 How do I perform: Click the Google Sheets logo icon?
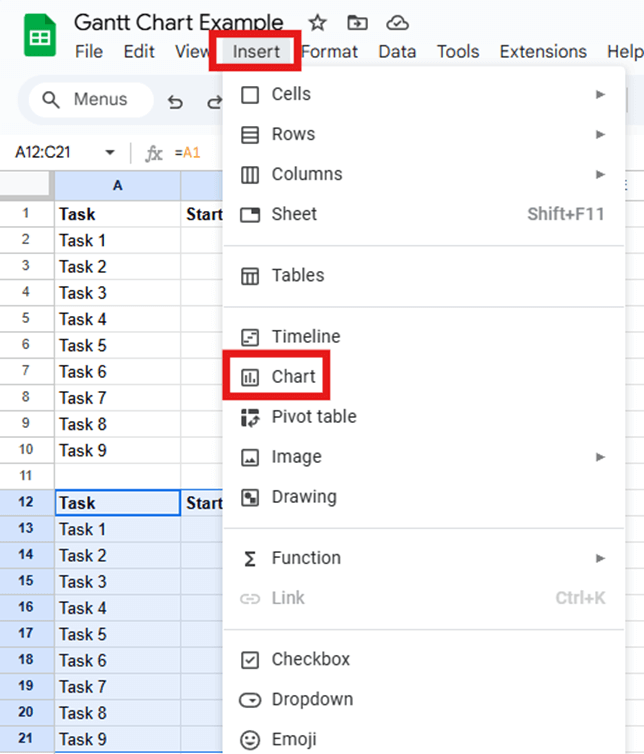40,39
